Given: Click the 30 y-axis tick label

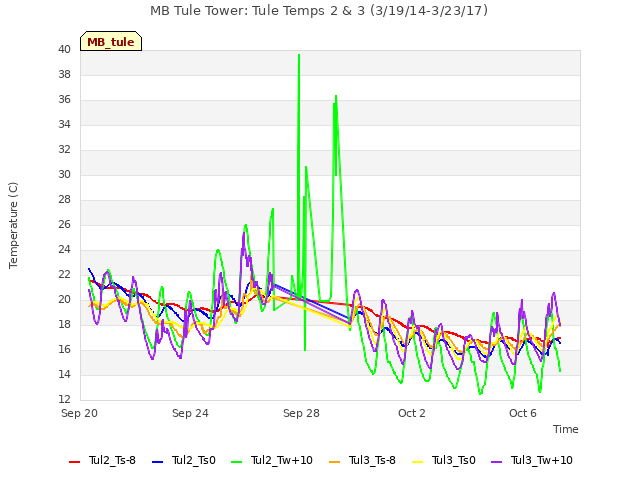Looking at the screenshot, I should (64, 175).
